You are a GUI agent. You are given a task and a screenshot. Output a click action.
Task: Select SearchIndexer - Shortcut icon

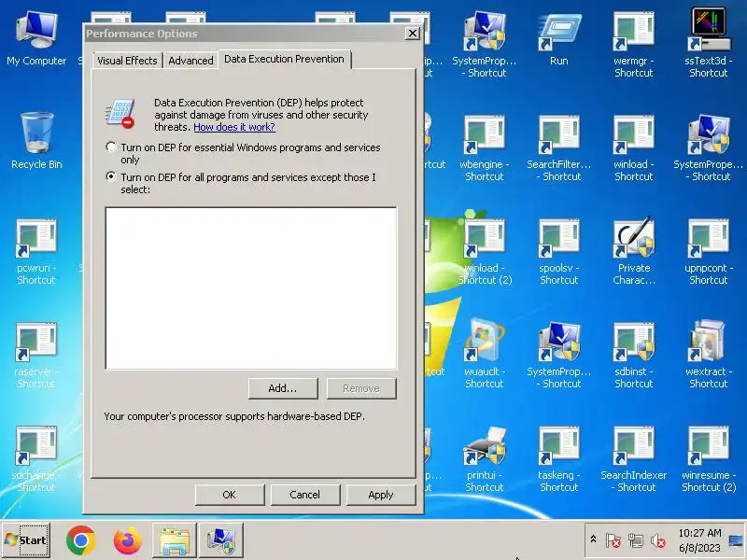pyautogui.click(x=634, y=458)
